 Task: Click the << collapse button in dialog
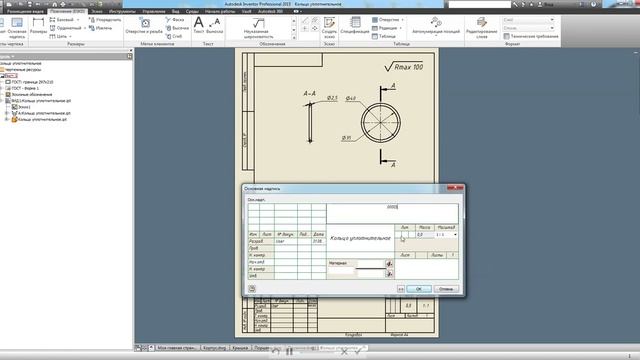[401, 289]
